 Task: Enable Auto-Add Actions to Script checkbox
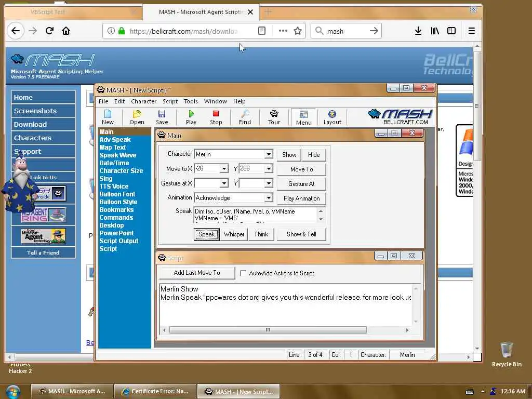243,273
